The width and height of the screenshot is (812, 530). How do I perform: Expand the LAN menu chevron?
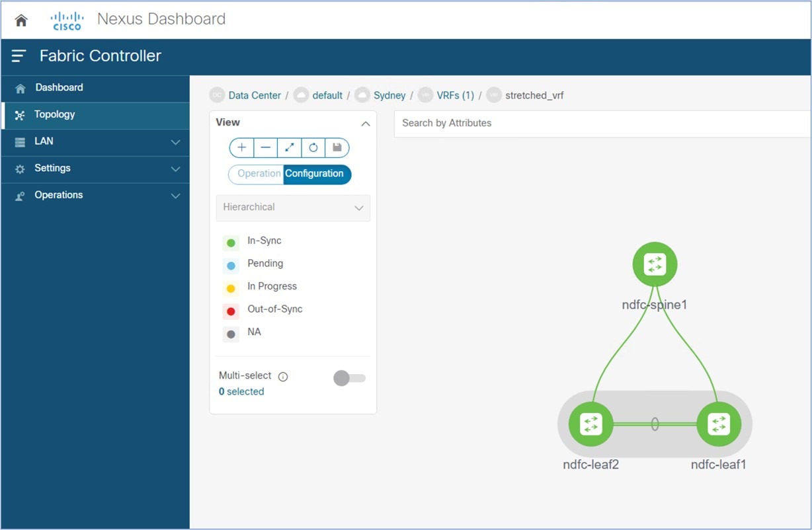coord(175,142)
